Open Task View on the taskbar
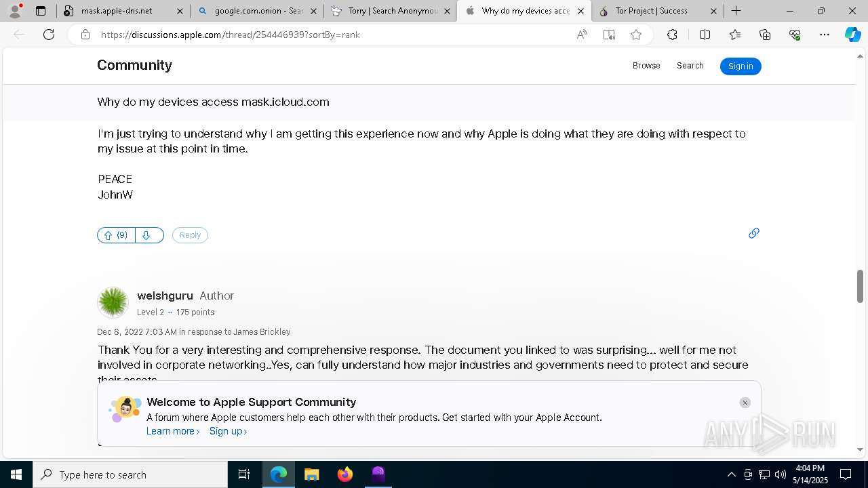This screenshot has width=868, height=488. coord(244,474)
